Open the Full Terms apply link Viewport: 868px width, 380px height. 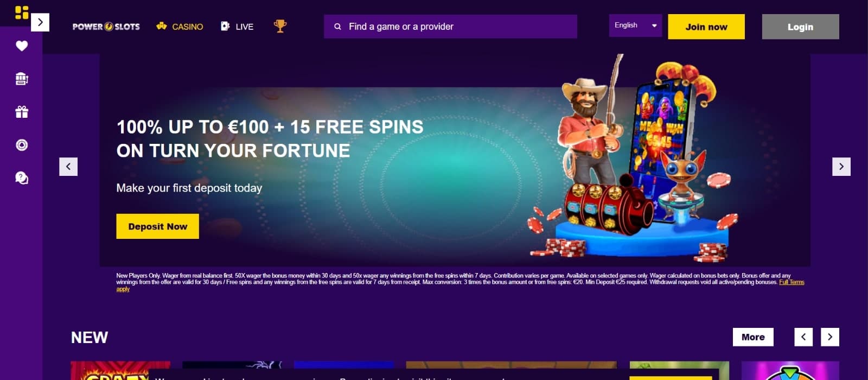[792, 282]
